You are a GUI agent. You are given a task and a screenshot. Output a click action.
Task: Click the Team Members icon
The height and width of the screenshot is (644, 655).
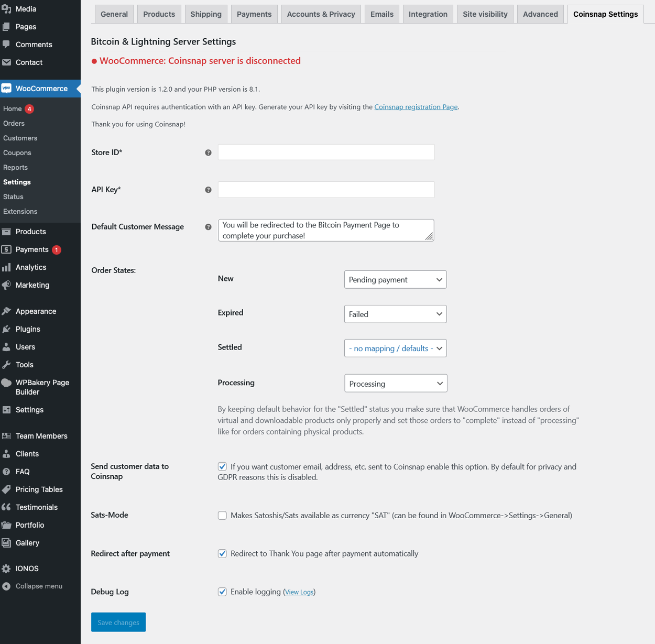pos(6,436)
